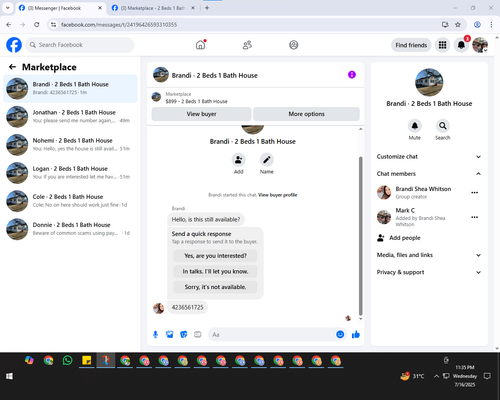500x400 pixels.
Task: Open the taskbar weather widget
Action: point(412,376)
